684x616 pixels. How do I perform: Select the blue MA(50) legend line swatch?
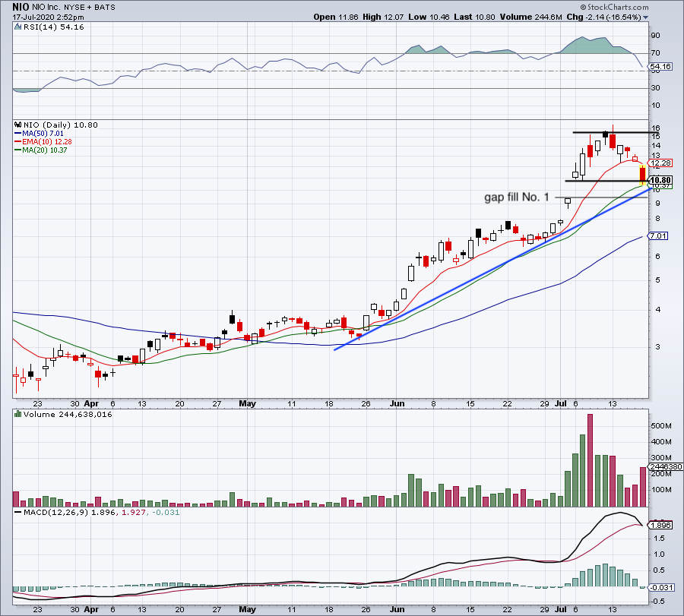click(18, 134)
